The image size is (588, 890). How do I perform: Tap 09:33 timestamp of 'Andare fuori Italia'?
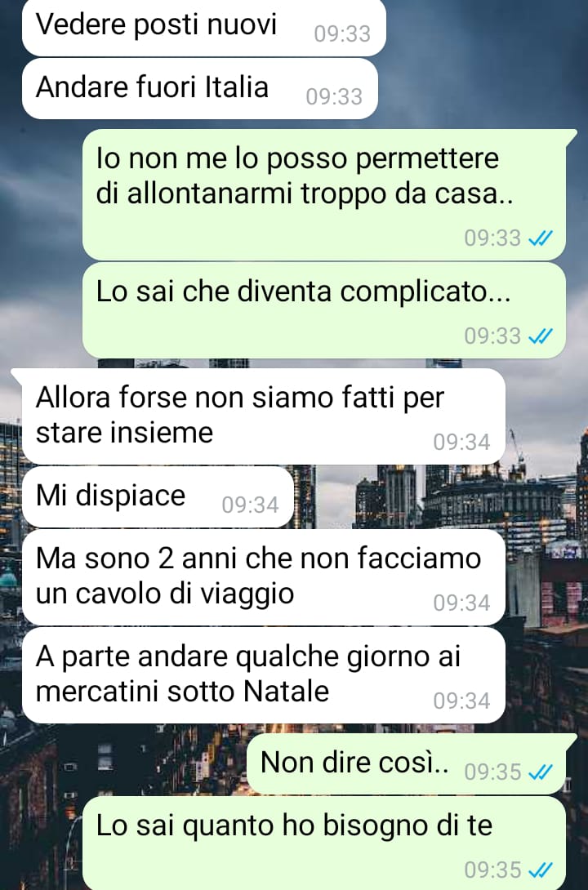(334, 96)
